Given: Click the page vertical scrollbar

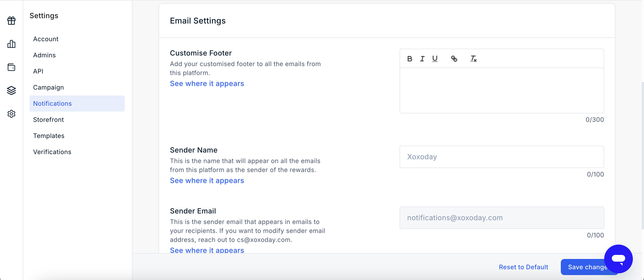Looking at the screenshot, I should pos(642,155).
